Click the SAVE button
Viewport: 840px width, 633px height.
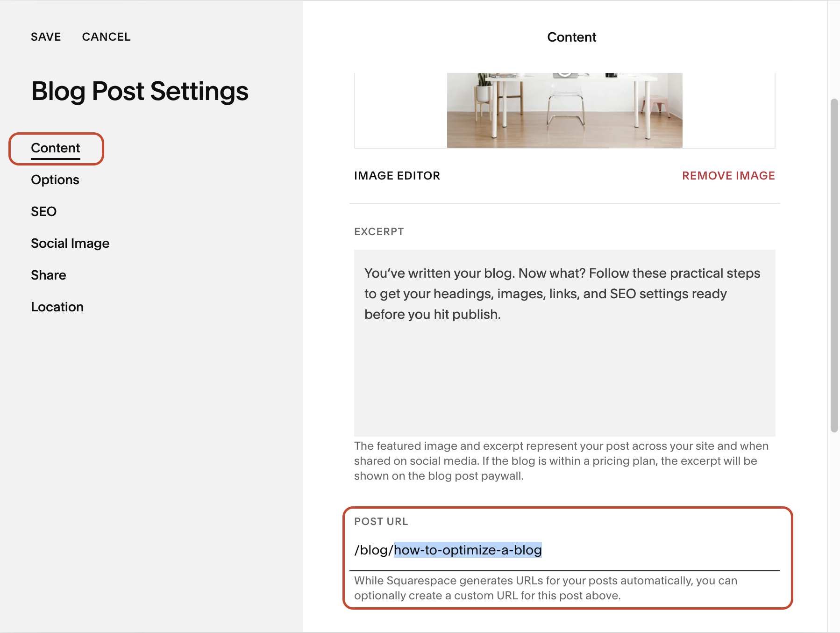click(x=46, y=37)
